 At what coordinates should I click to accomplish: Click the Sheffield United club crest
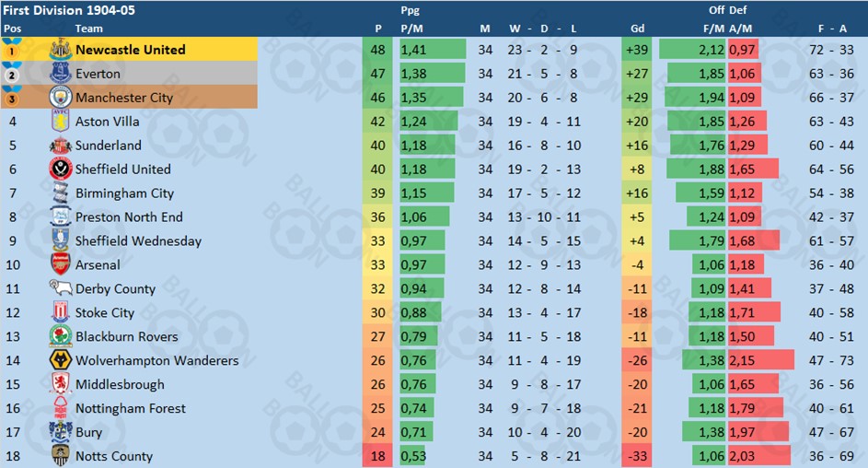pyautogui.click(x=60, y=170)
